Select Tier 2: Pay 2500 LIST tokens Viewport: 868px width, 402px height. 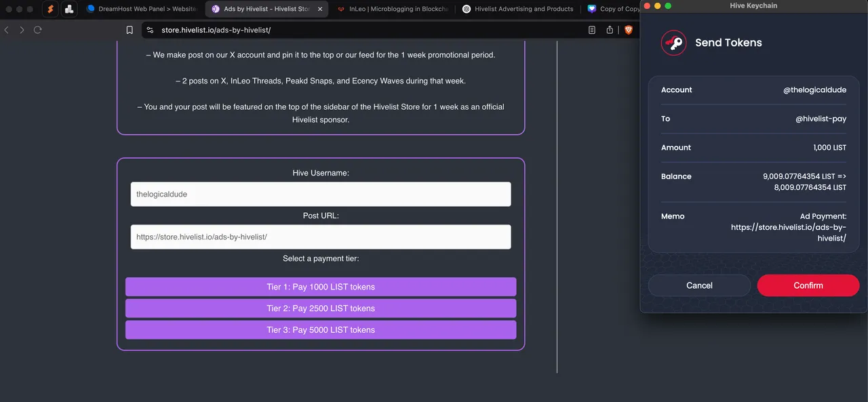click(x=321, y=308)
